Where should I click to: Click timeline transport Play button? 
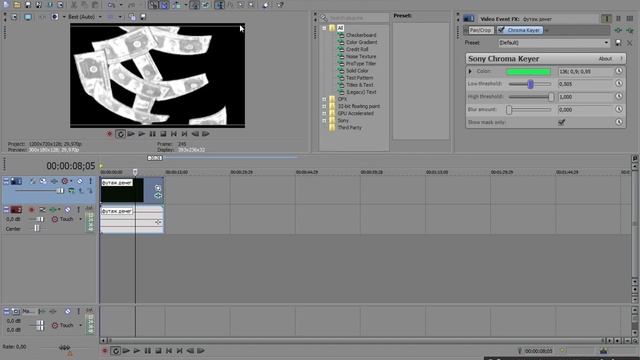tap(137, 351)
